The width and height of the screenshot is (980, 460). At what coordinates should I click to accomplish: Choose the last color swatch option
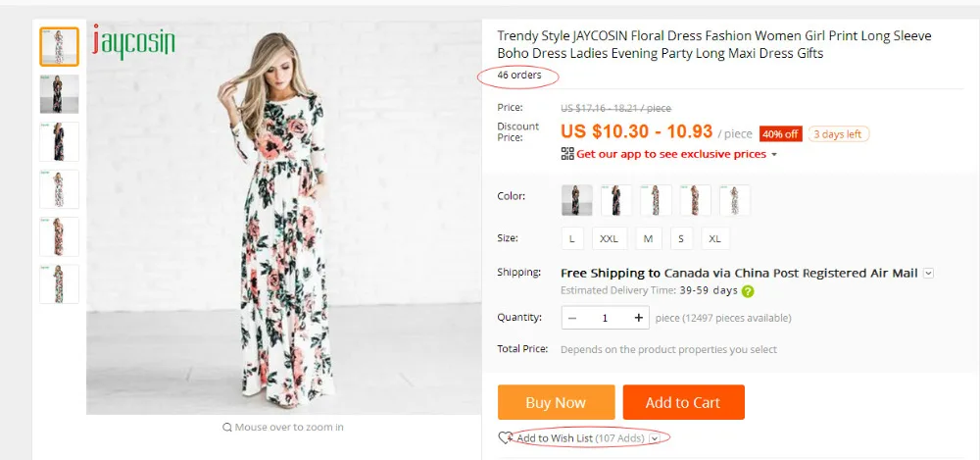[x=734, y=200]
